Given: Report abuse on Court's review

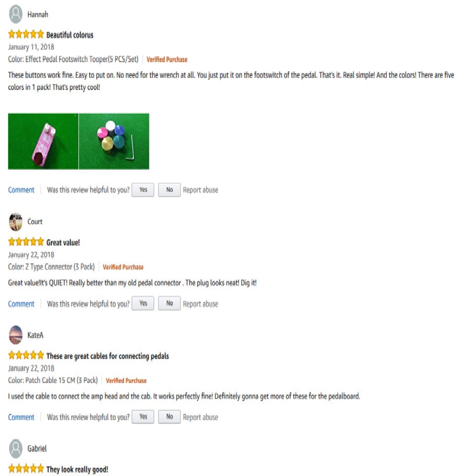Looking at the screenshot, I should click(200, 304).
